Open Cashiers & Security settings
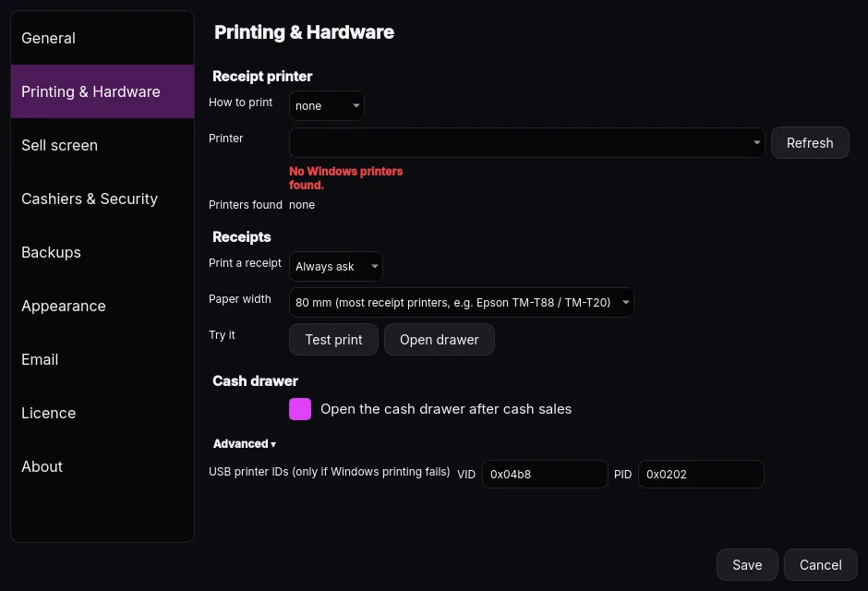This screenshot has width=868, height=591. (x=102, y=199)
